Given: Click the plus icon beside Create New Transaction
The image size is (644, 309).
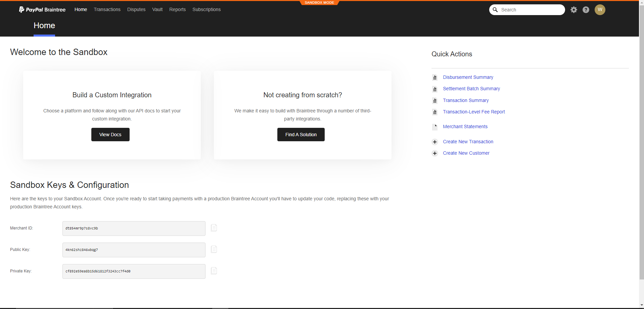Looking at the screenshot, I should coord(435,142).
